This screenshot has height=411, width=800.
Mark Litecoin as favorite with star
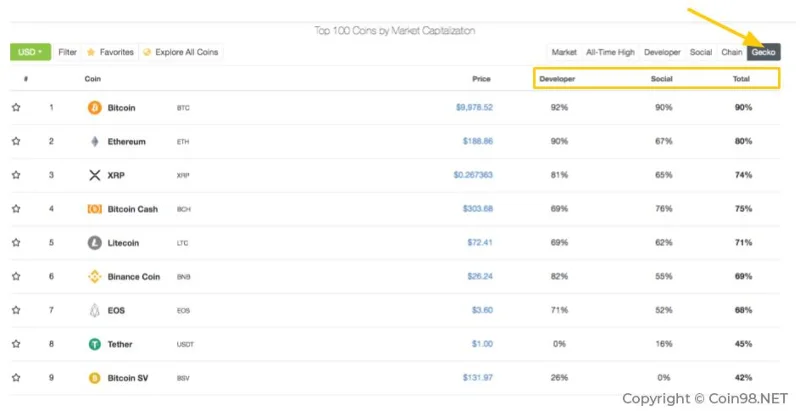[16, 243]
